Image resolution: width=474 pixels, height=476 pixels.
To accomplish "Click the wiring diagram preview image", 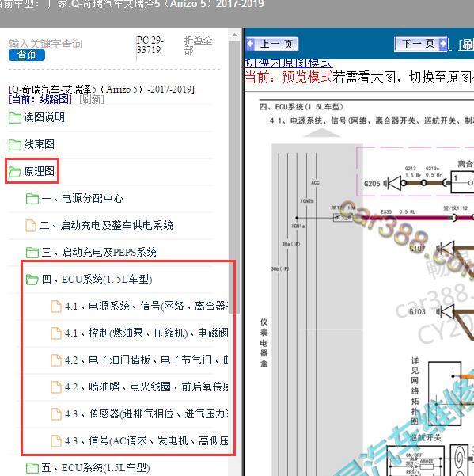I will click(x=366, y=287).
